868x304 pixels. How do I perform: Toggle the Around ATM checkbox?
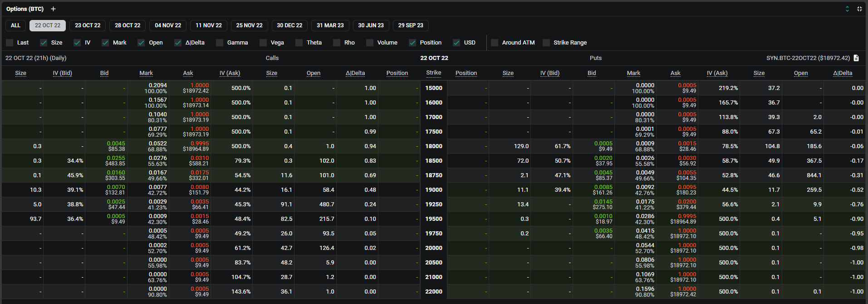[495, 43]
